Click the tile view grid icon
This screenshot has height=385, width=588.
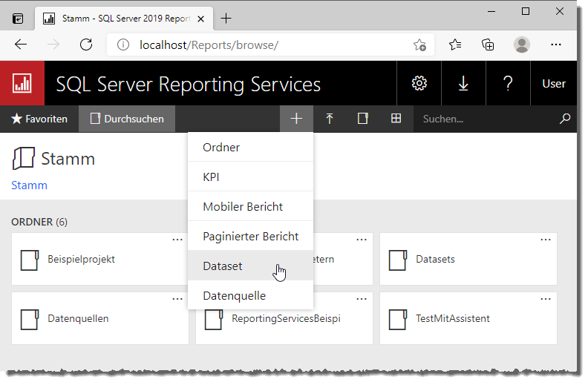(x=396, y=119)
